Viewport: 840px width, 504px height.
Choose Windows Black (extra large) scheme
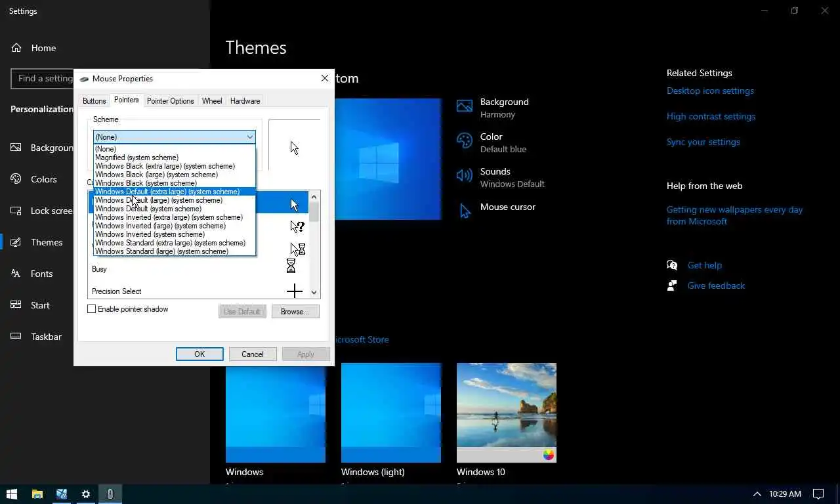[174, 166]
